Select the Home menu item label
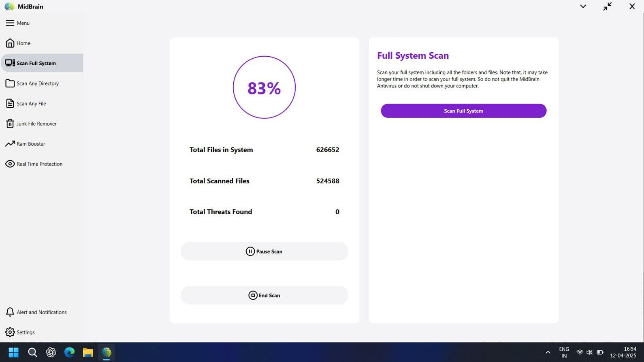The width and height of the screenshot is (644, 362). (23, 43)
